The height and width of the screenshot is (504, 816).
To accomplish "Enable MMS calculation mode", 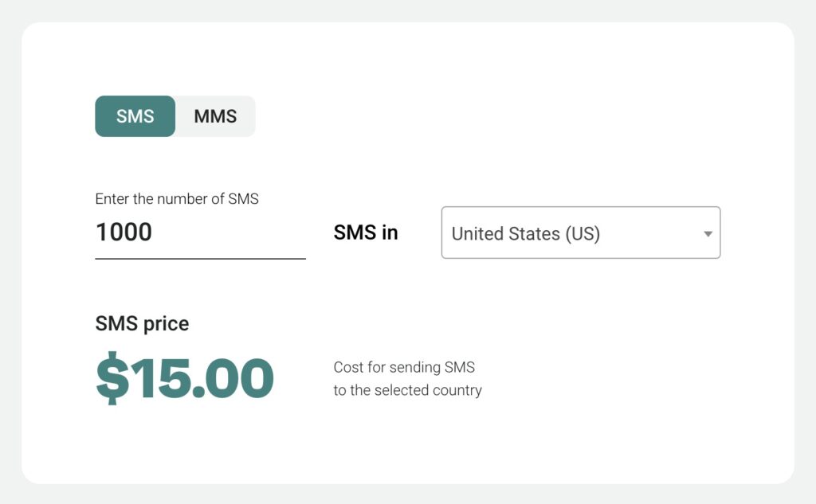I will [x=214, y=116].
